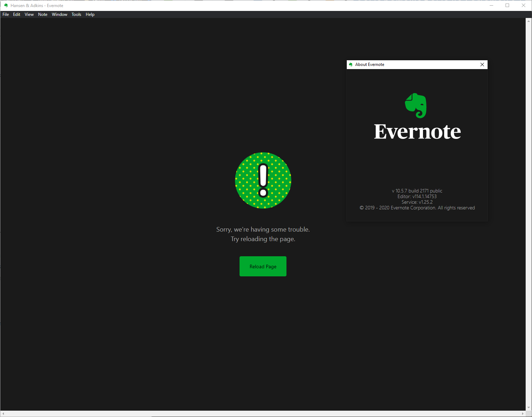Viewport: 532px width, 417px height.
Task: Click the 'Hansen & Adkins - Evernote' window title
Action: point(37,6)
